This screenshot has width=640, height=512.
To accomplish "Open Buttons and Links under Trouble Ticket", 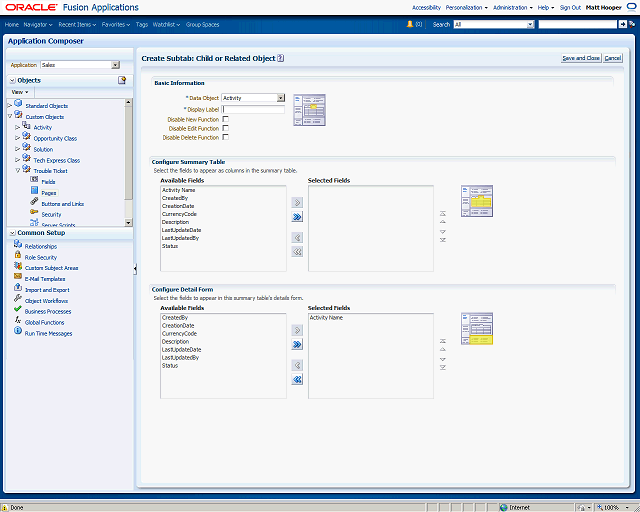I will 62,204.
